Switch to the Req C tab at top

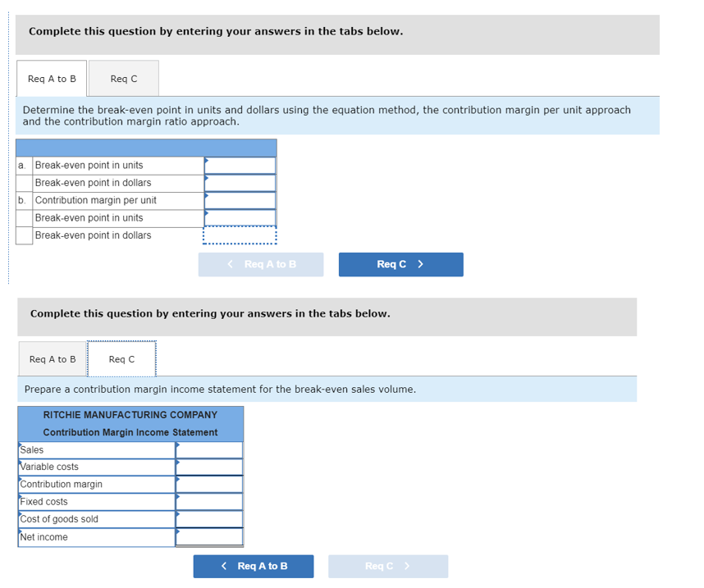point(123,78)
